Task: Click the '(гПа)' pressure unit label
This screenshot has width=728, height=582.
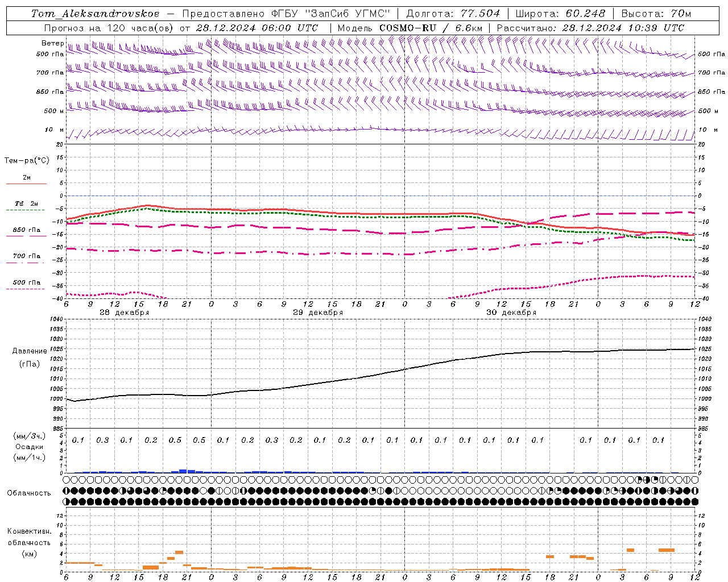Action: (x=30, y=364)
